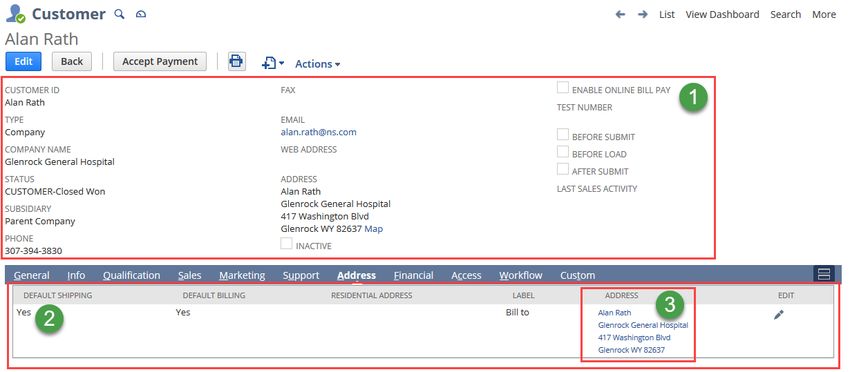Click Glenrock General Hospital under Company Name
Image resolution: width=850 pixels, height=372 pixels.
pos(60,162)
